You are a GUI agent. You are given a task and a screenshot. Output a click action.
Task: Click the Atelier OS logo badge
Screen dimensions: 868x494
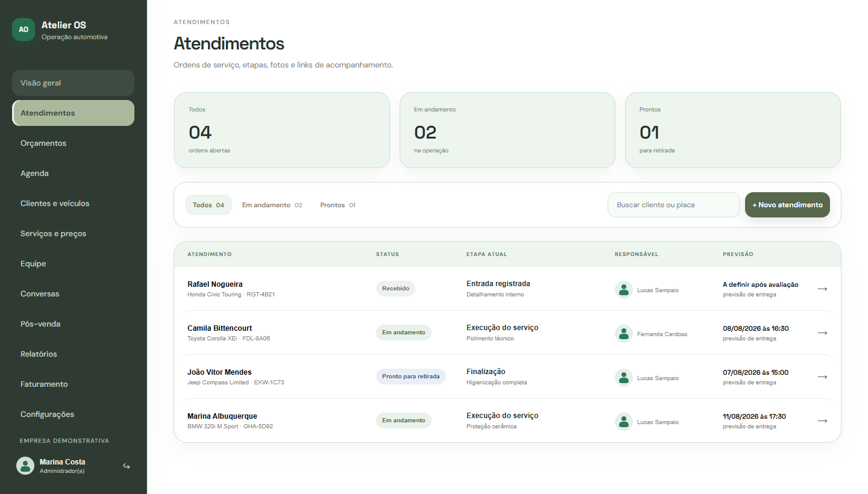pyautogui.click(x=24, y=29)
